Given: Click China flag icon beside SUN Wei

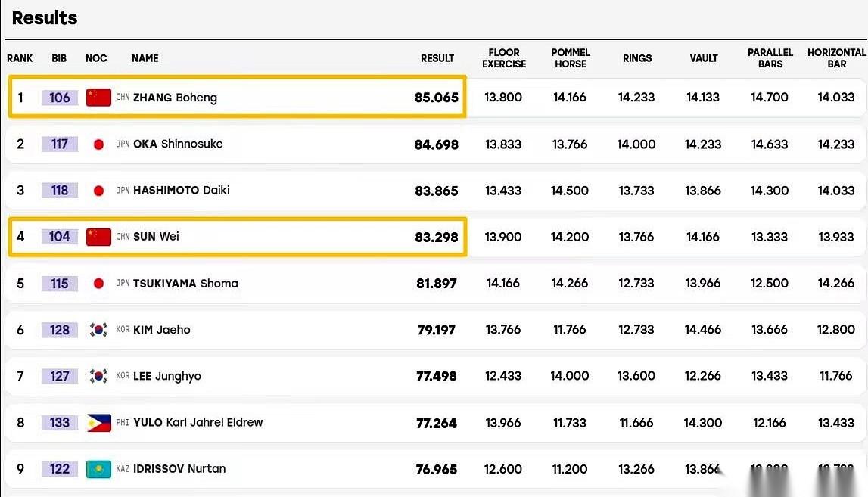Looking at the screenshot, I should pyautogui.click(x=98, y=237).
